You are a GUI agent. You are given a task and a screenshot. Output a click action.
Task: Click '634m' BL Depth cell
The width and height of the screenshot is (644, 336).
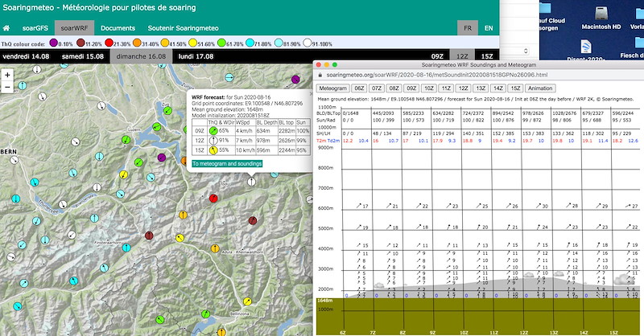pos(267,131)
